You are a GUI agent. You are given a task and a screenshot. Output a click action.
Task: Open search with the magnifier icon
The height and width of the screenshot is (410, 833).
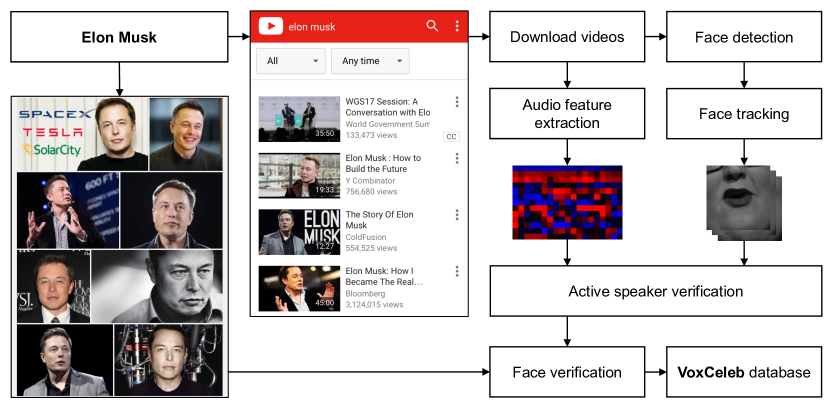click(432, 26)
